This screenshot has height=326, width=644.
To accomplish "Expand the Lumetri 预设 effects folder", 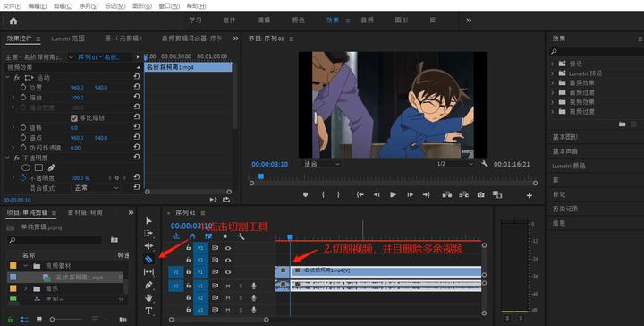I will [553, 73].
